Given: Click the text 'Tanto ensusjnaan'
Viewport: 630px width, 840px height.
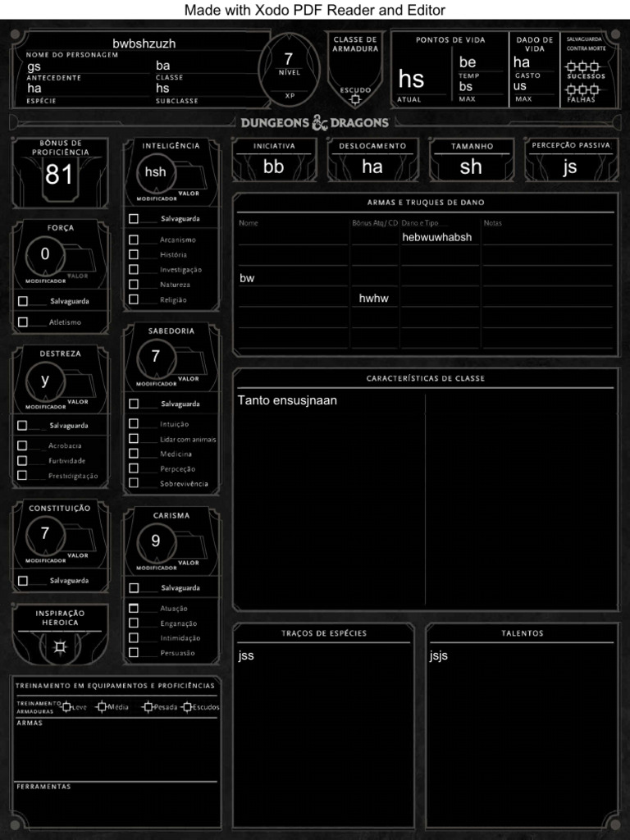Looking at the screenshot, I should point(287,400).
